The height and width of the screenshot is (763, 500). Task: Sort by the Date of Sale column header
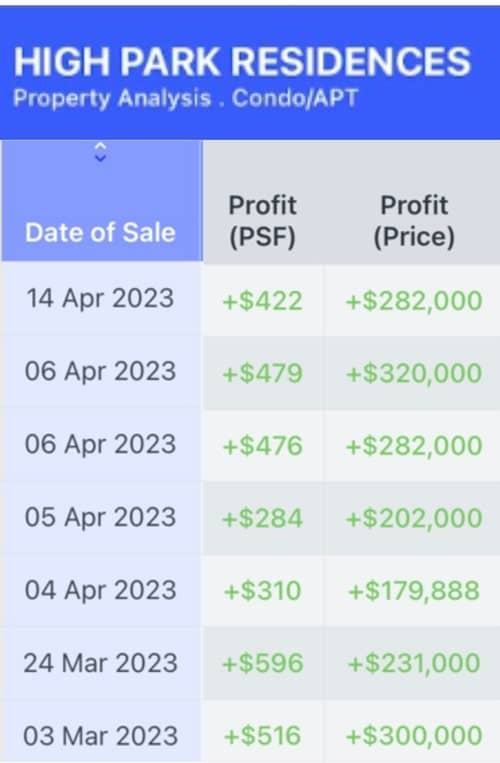pyautogui.click(x=100, y=232)
